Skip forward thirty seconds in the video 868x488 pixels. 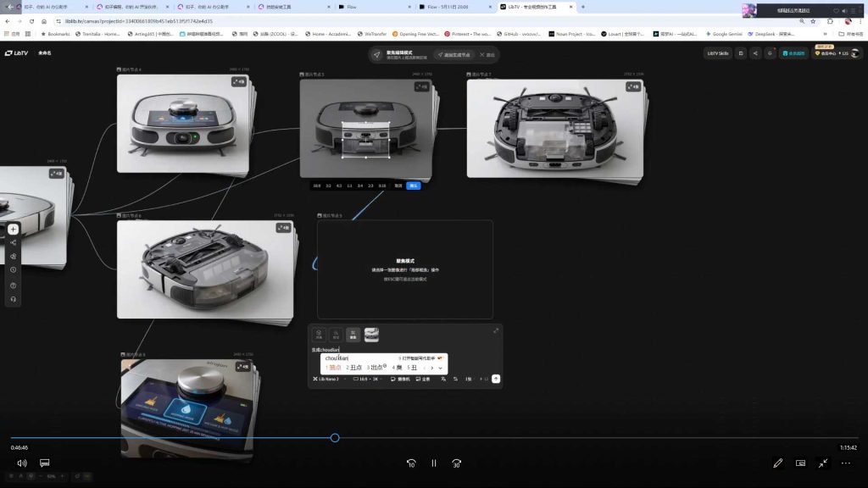(x=457, y=463)
